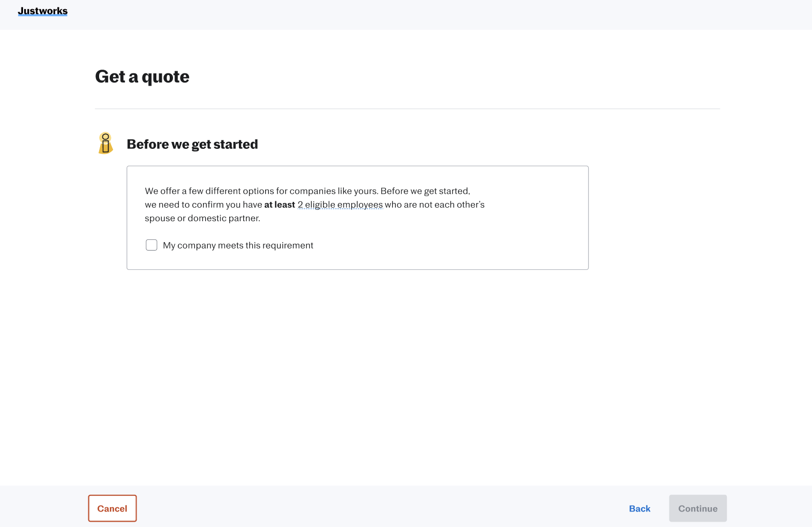
Task: Click the 'Before we get started' heading
Action: coord(192,145)
